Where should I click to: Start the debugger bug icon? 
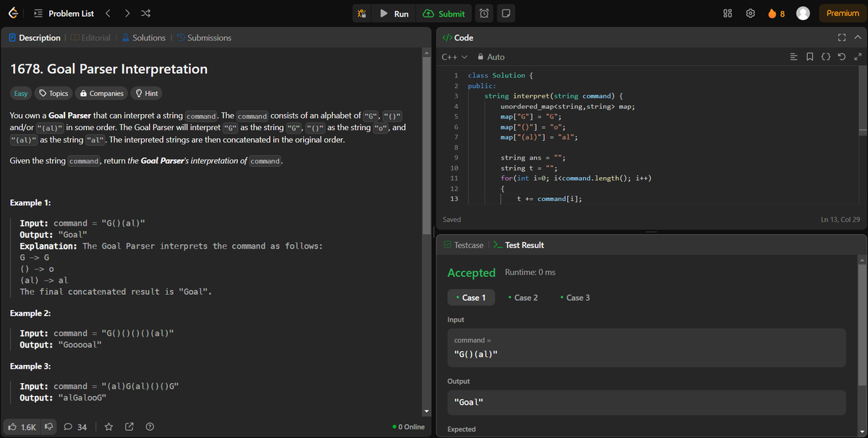[x=362, y=12]
